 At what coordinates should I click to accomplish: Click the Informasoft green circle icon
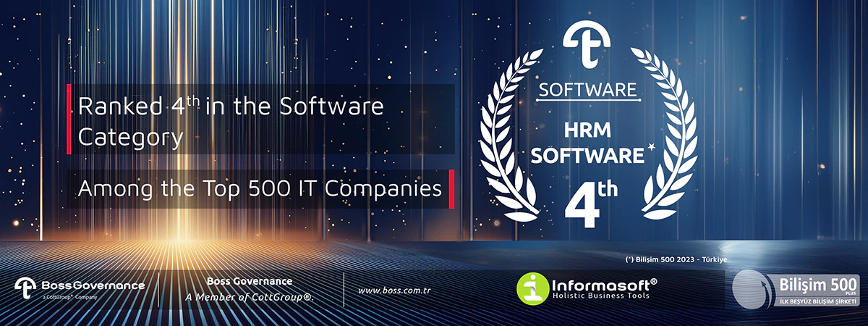[x=533, y=288]
